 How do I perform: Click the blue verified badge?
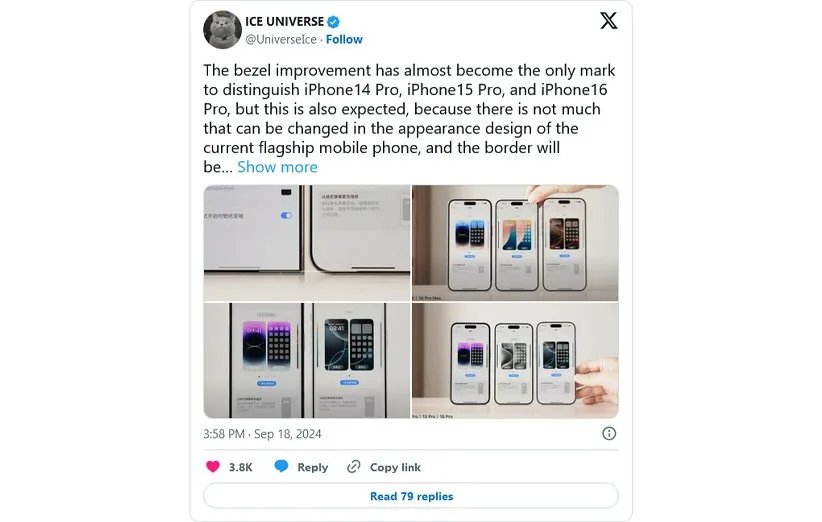333,22
